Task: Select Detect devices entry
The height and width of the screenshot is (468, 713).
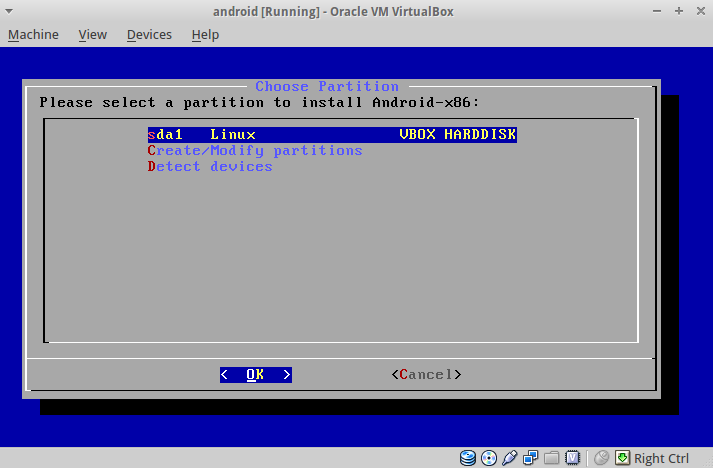Action: pyautogui.click(x=210, y=166)
